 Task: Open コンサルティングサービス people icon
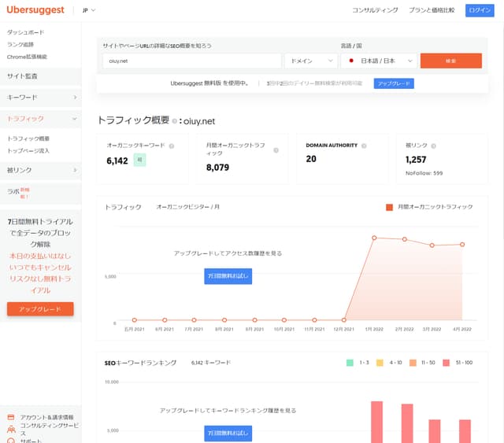coord(11,429)
